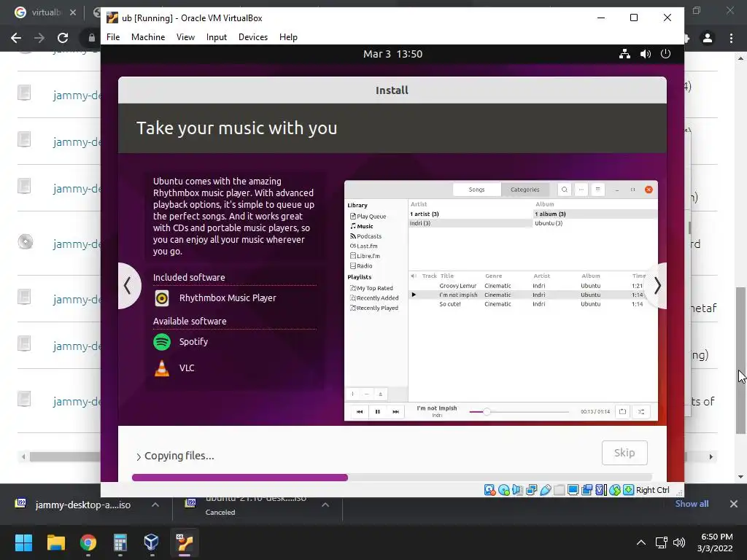
Task: Go to the previous installer slide
Action: pyautogui.click(x=128, y=286)
